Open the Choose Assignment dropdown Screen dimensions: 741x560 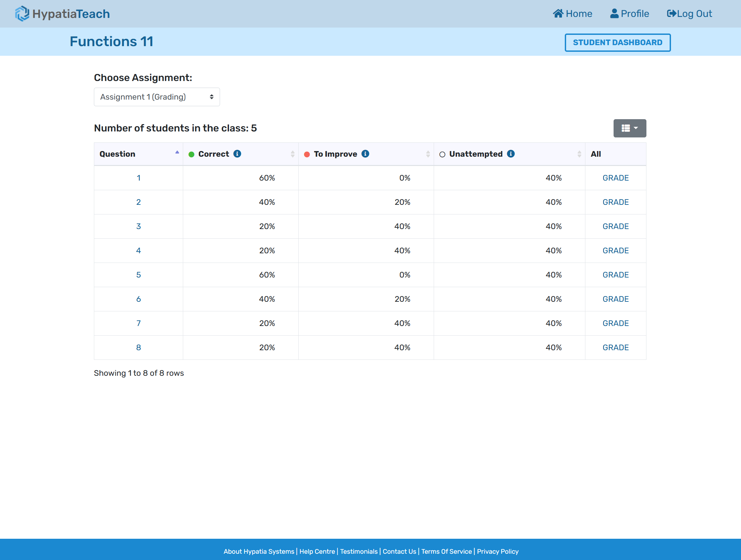click(157, 97)
